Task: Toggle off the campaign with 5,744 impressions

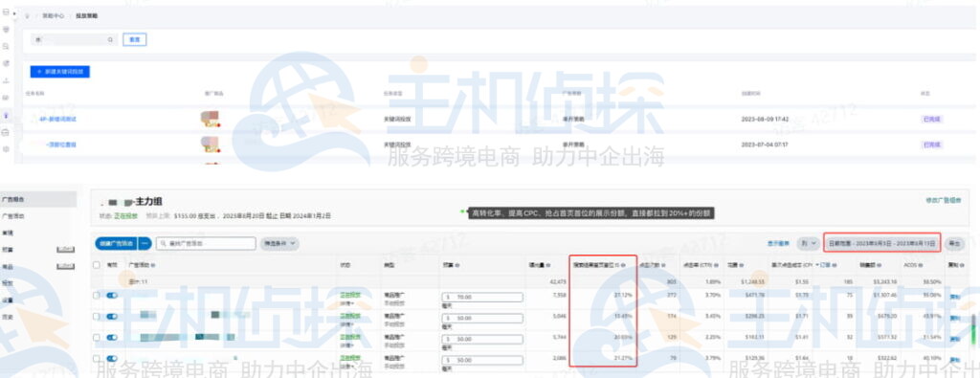Action: [x=112, y=338]
